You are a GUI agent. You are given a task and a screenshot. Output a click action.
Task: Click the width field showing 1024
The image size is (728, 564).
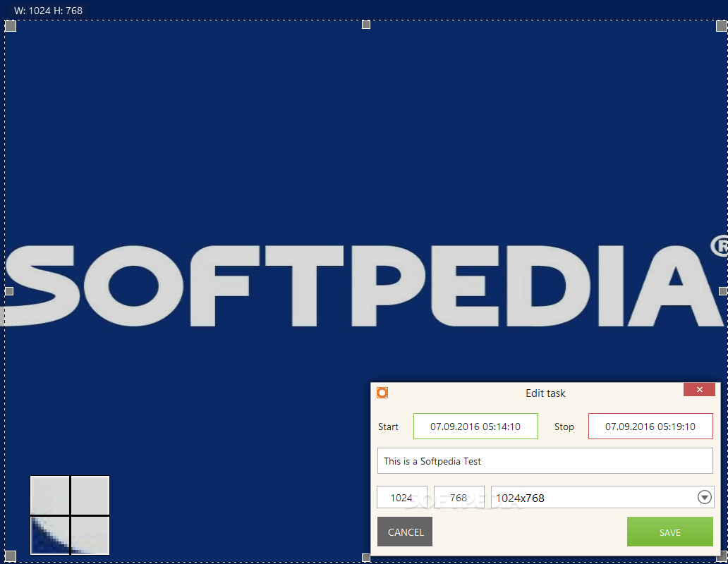tap(401, 497)
